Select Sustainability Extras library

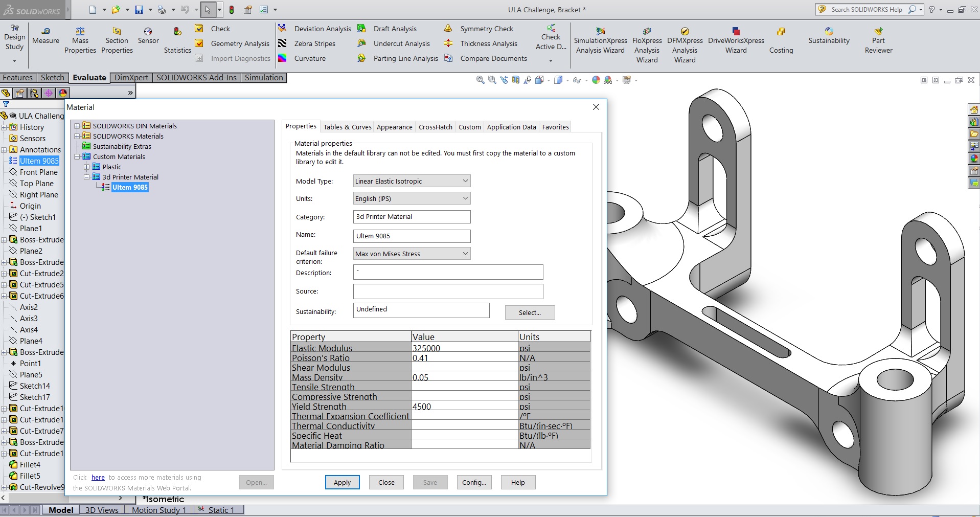[122, 146]
